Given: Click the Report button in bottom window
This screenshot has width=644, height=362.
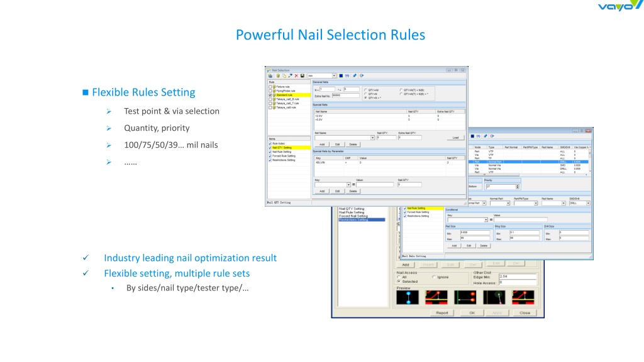Looking at the screenshot, I should point(442,313).
